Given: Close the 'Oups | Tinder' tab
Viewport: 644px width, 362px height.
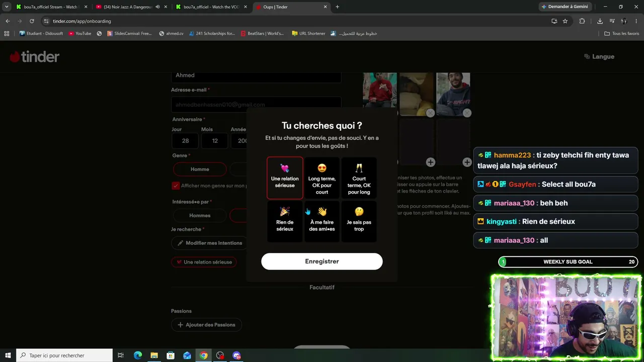Looking at the screenshot, I should 325,7.
